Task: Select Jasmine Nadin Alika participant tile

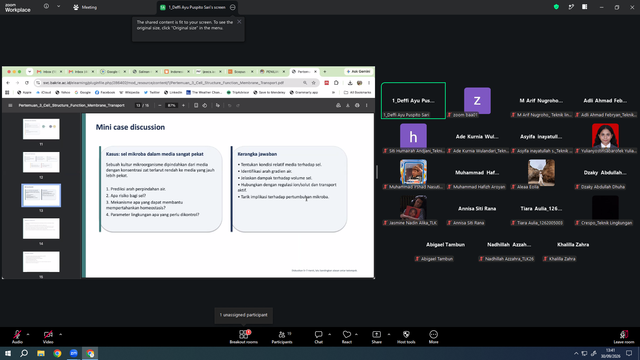Action: click(x=413, y=209)
